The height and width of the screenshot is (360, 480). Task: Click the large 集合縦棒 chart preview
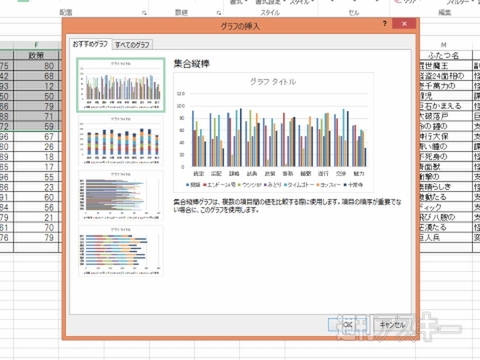tap(273, 132)
